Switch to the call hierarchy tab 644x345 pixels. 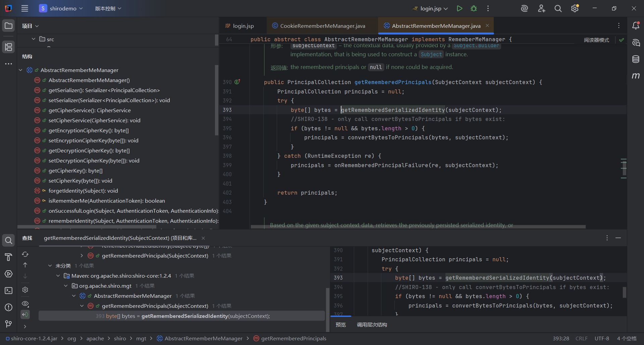[372, 325]
